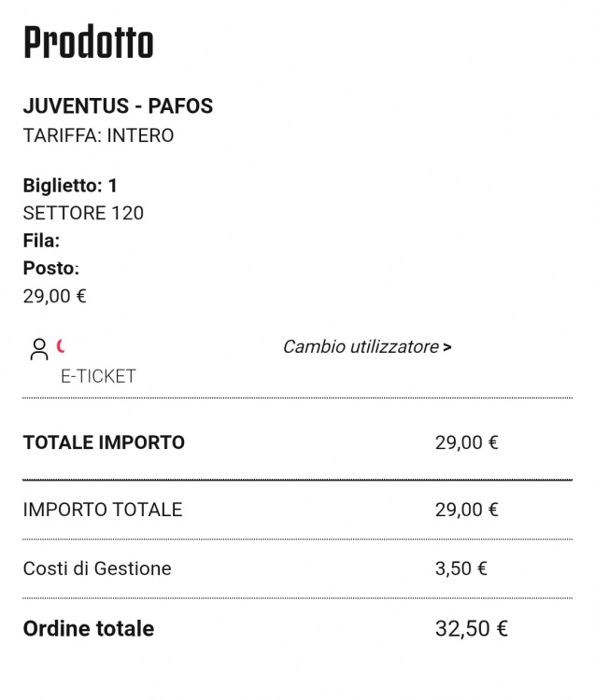595x700 pixels.
Task: Click the Ordine totale 32,50 € amount
Action: pyautogui.click(x=471, y=628)
